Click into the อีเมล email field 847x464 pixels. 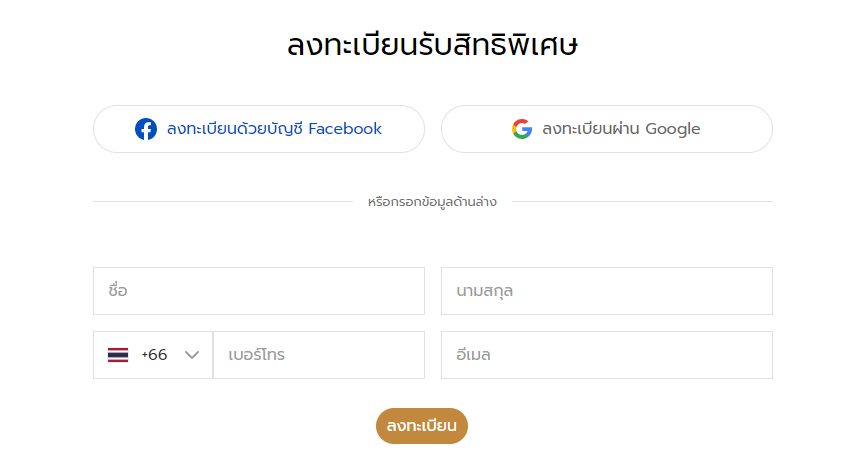607,355
